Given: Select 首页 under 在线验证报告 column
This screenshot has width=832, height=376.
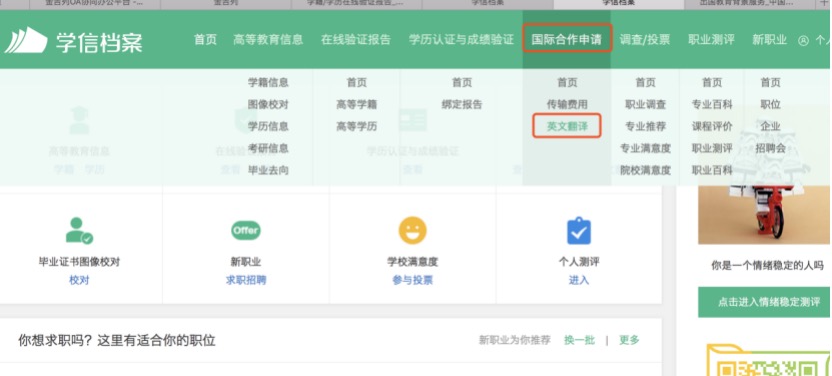Looking at the screenshot, I should (x=357, y=82).
